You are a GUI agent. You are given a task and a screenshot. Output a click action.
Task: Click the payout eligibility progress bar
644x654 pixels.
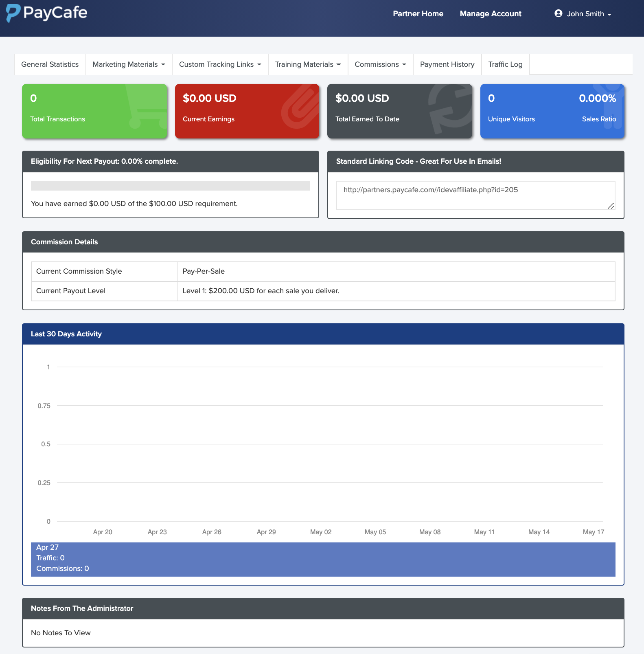pos(170,186)
